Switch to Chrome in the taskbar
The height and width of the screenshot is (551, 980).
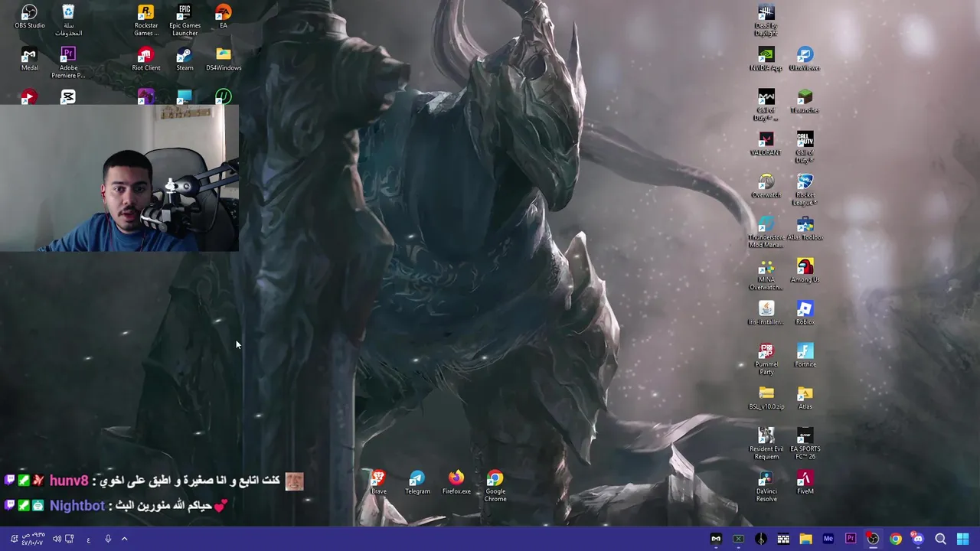(895, 539)
